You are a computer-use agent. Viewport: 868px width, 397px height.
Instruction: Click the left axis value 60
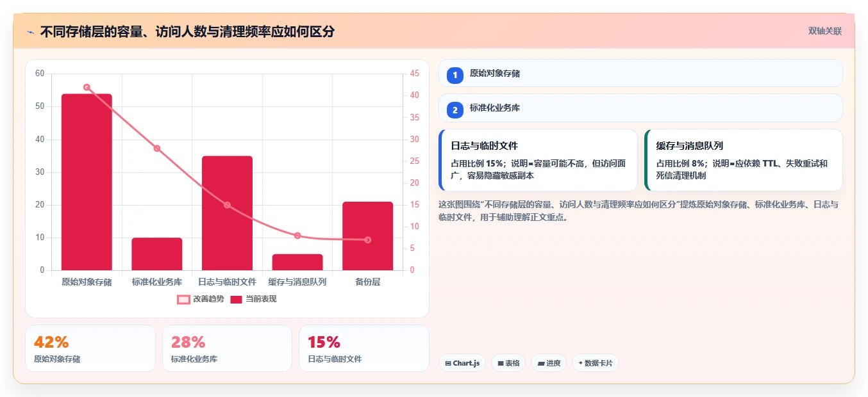coord(40,74)
